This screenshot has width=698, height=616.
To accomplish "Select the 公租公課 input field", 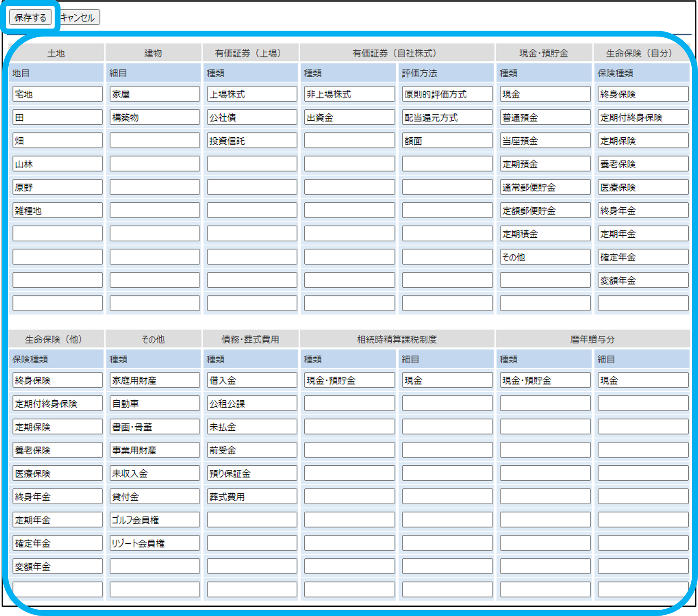I will [x=252, y=404].
